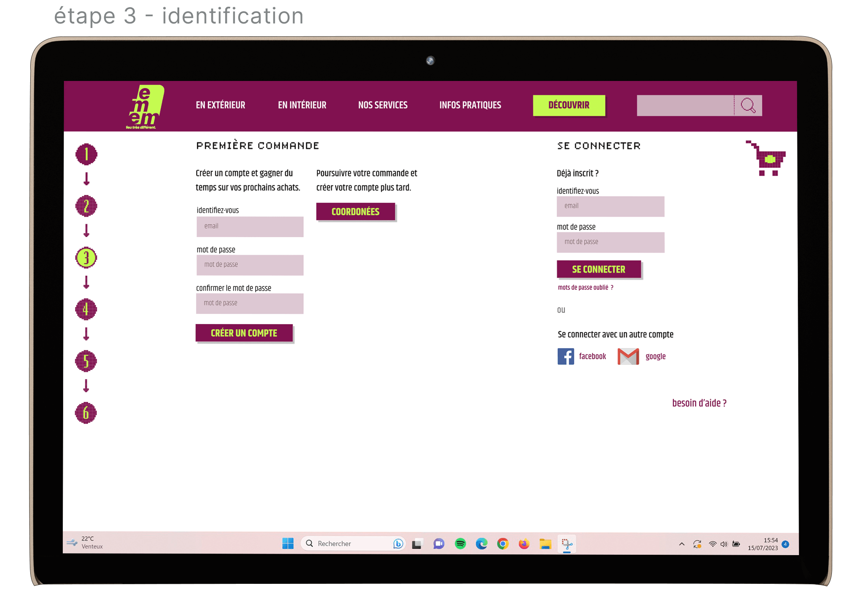Screen dimensions: 861x616
Task: Sign in using the Google mail icon
Action: pos(628,356)
